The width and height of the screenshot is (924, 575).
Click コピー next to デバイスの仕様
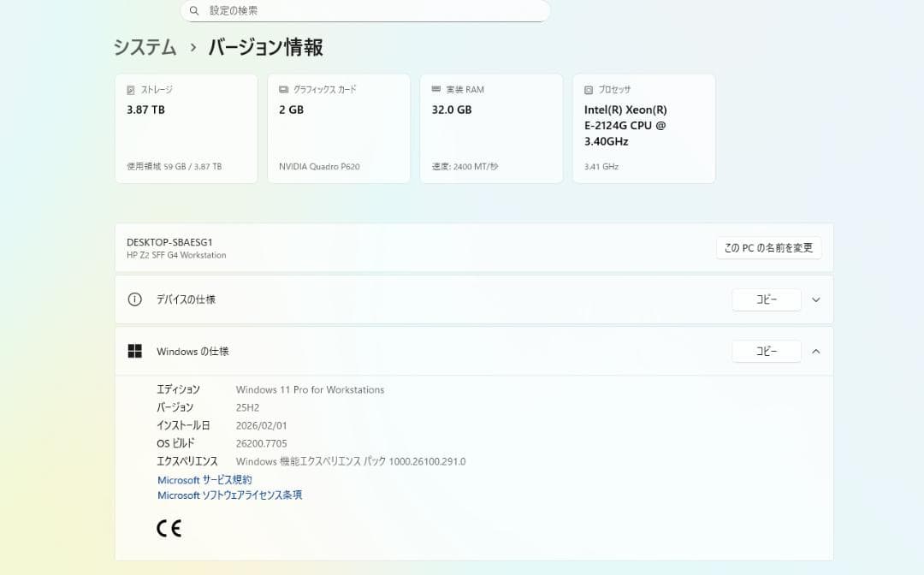pyautogui.click(x=766, y=299)
